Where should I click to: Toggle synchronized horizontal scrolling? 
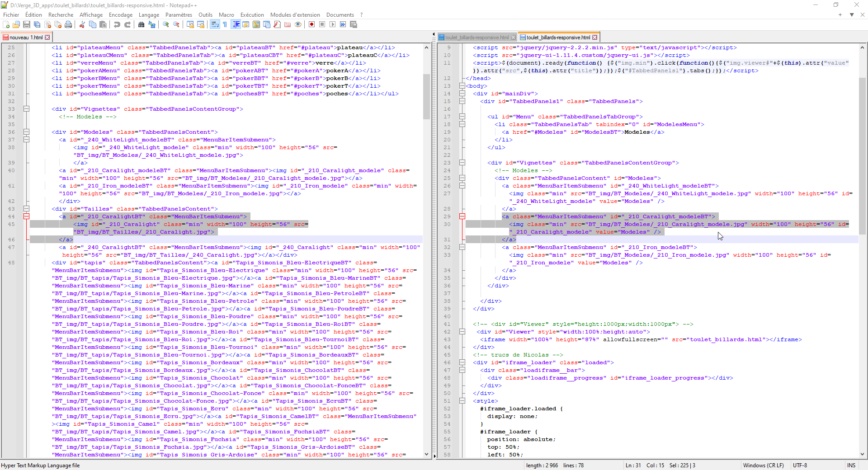point(201,24)
